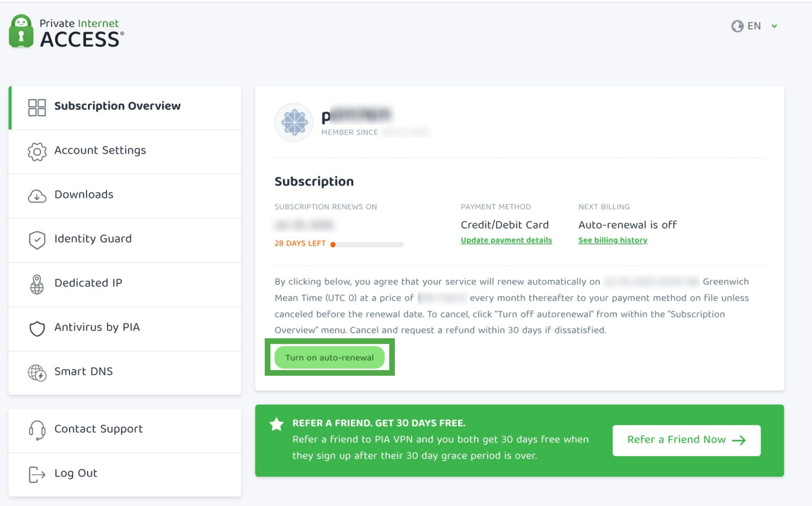Open the Downloads menu item
The height and width of the screenshot is (506, 812).
point(125,196)
